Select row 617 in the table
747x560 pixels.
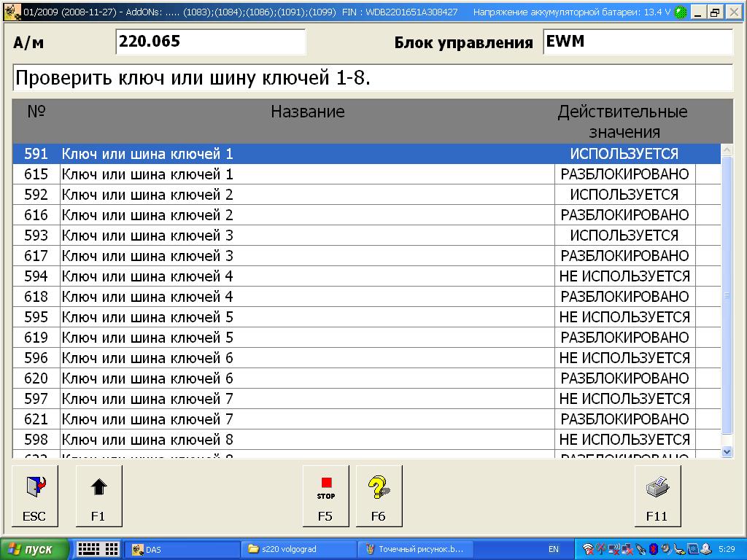pos(367,256)
